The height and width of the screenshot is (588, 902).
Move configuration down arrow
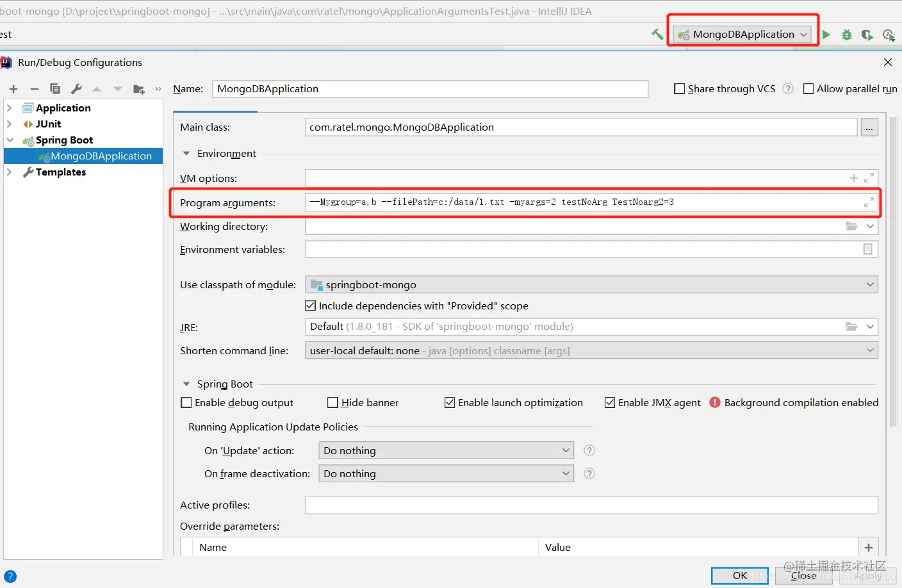118,89
